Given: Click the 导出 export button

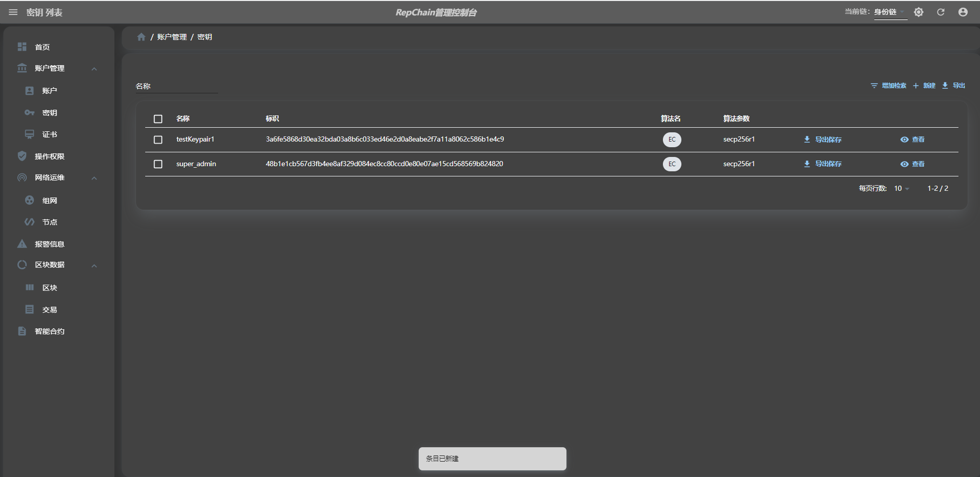Looking at the screenshot, I should click(954, 86).
